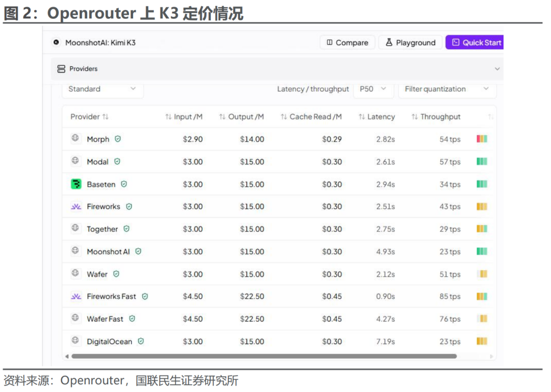
Task: Click the Together provider globe icon
Action: pos(75,228)
